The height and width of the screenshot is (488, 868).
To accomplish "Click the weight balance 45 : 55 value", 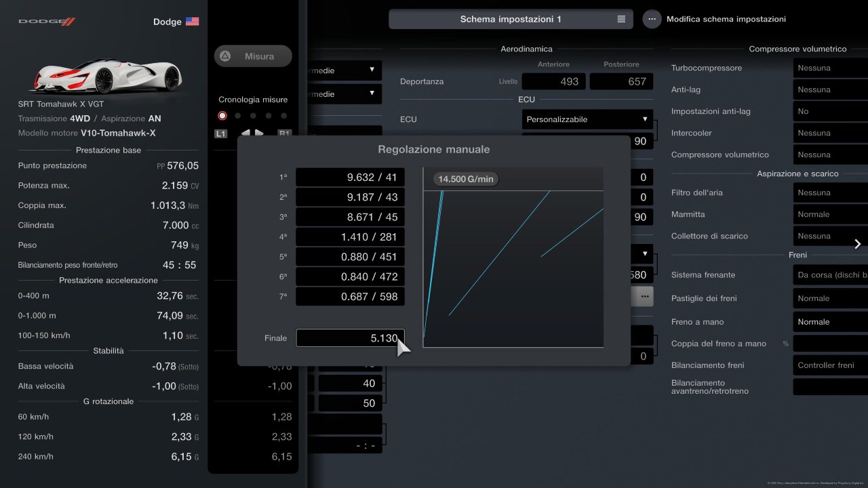I will pos(179,265).
